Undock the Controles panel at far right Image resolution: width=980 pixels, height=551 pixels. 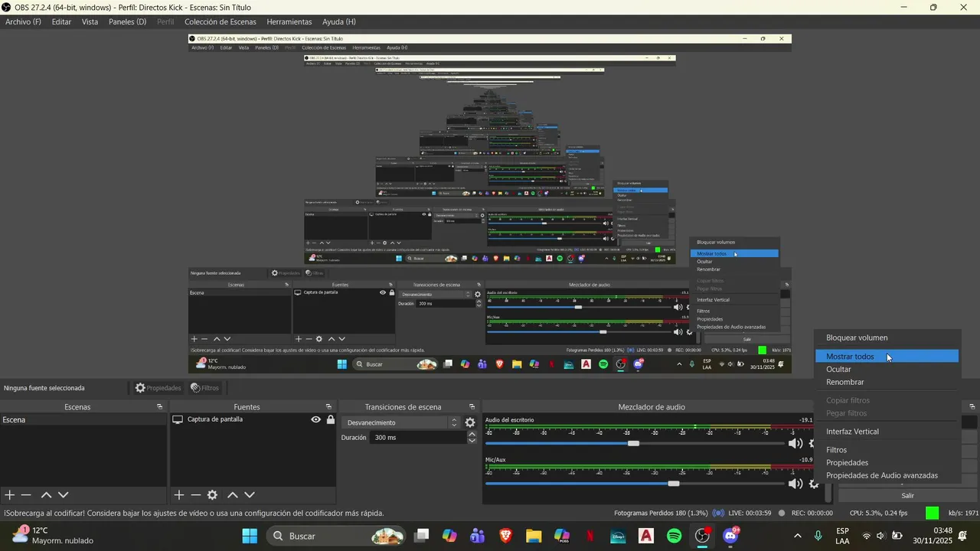tap(972, 407)
